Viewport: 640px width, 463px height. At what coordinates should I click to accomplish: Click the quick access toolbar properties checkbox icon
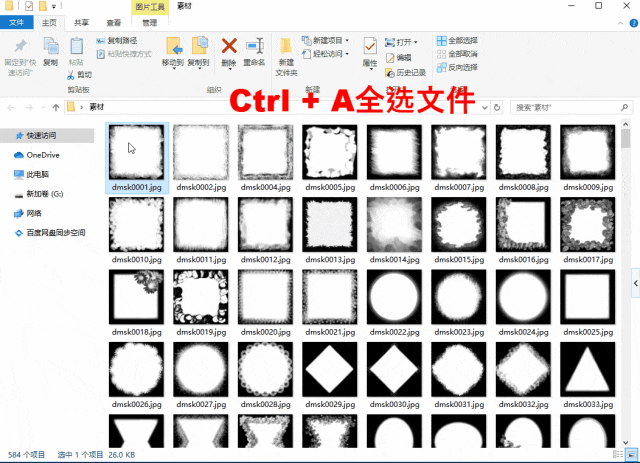pyautogui.click(x=29, y=6)
